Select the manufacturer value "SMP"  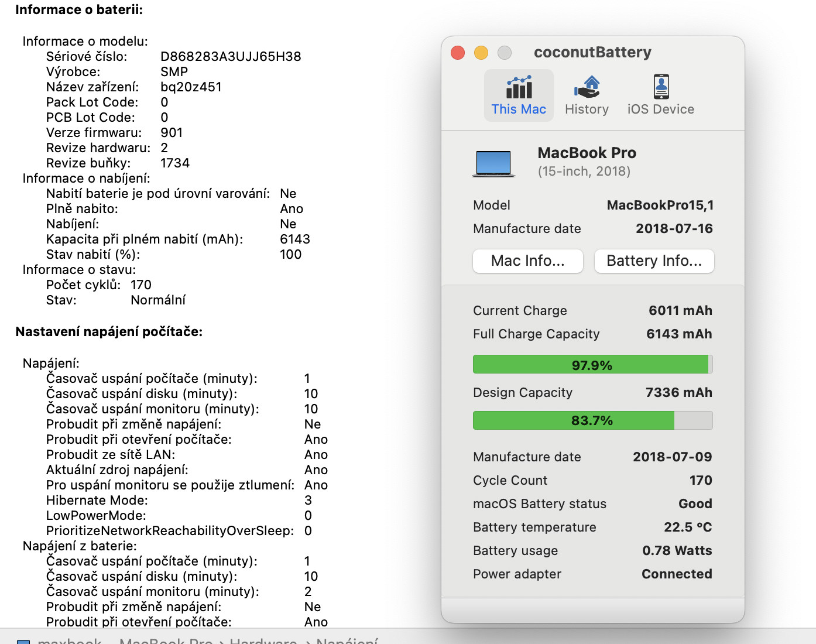(174, 71)
